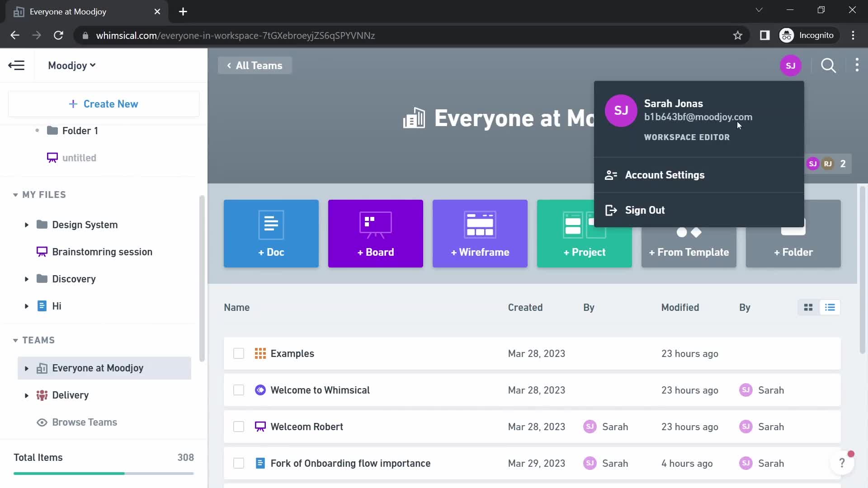Click the Examples grid icon
Image resolution: width=868 pixels, height=488 pixels.
coord(260,353)
